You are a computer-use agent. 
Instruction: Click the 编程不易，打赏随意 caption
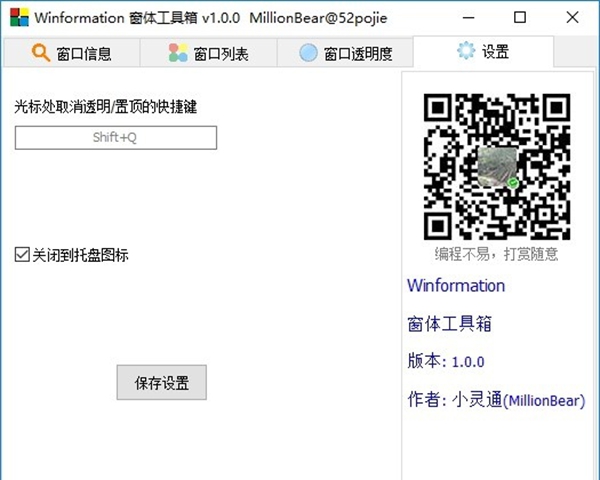496,254
